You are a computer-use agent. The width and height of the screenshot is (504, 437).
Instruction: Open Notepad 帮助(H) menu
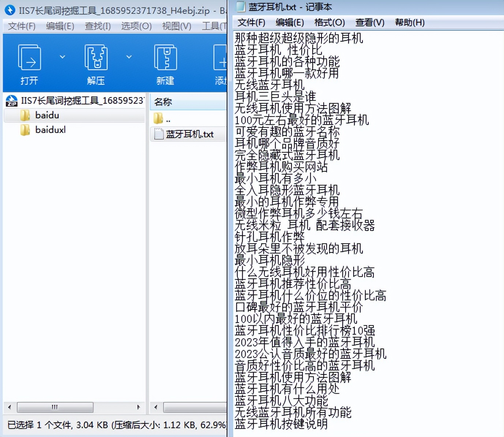410,23
